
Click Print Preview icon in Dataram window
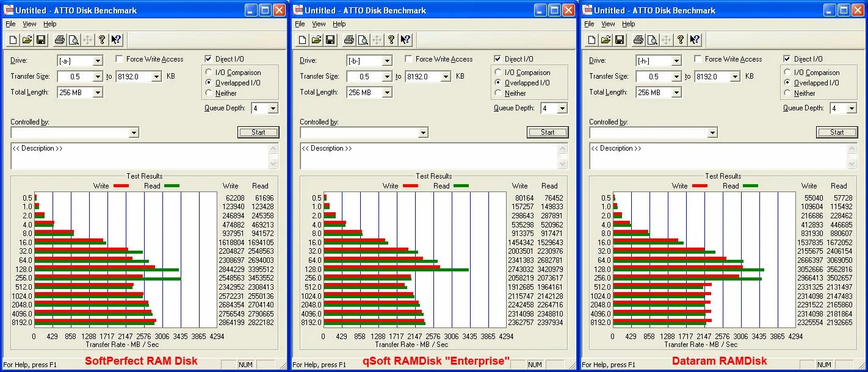coord(653,40)
